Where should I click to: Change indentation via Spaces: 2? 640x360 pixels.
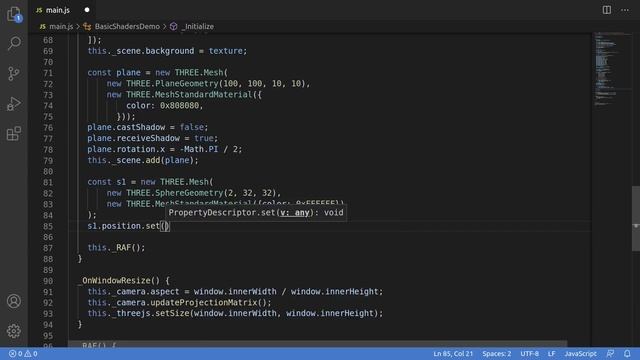pyautogui.click(x=497, y=354)
